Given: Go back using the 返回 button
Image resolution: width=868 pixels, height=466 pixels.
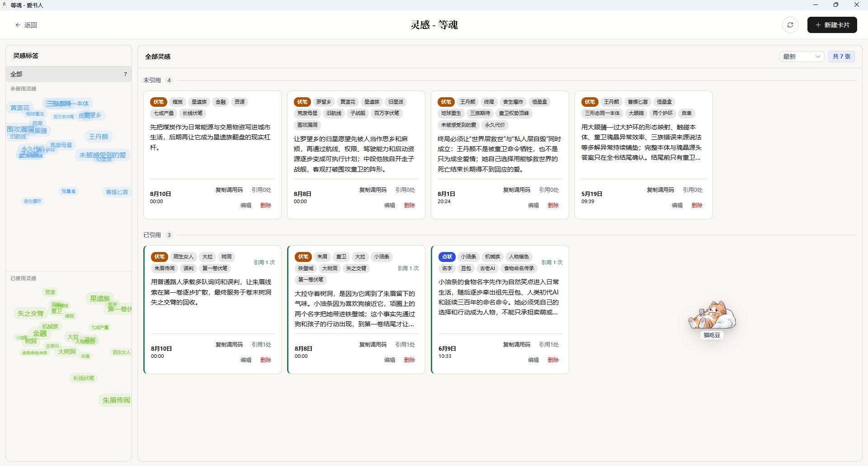Looking at the screenshot, I should (x=26, y=25).
